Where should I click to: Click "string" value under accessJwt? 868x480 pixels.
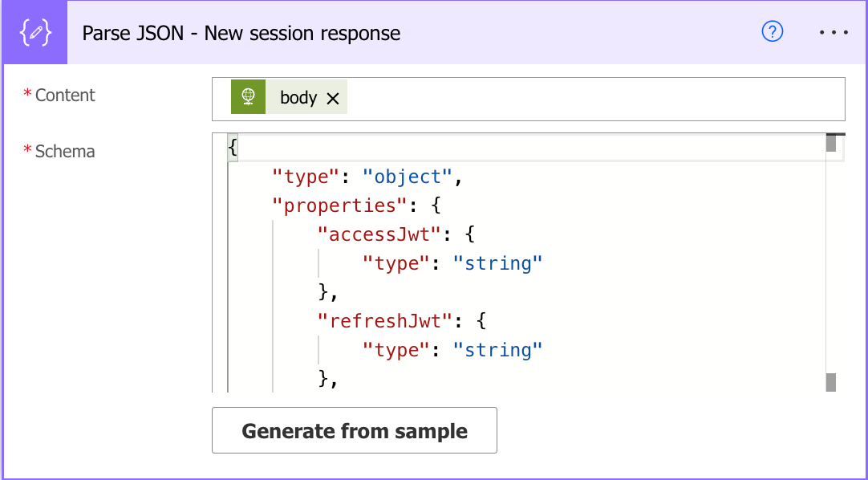[497, 263]
